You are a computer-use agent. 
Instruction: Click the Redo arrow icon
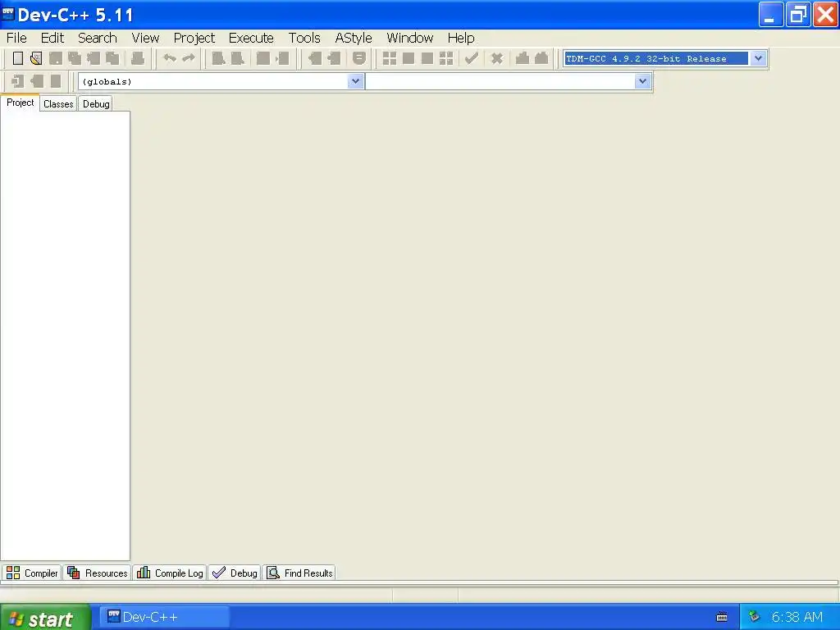pyautogui.click(x=189, y=58)
